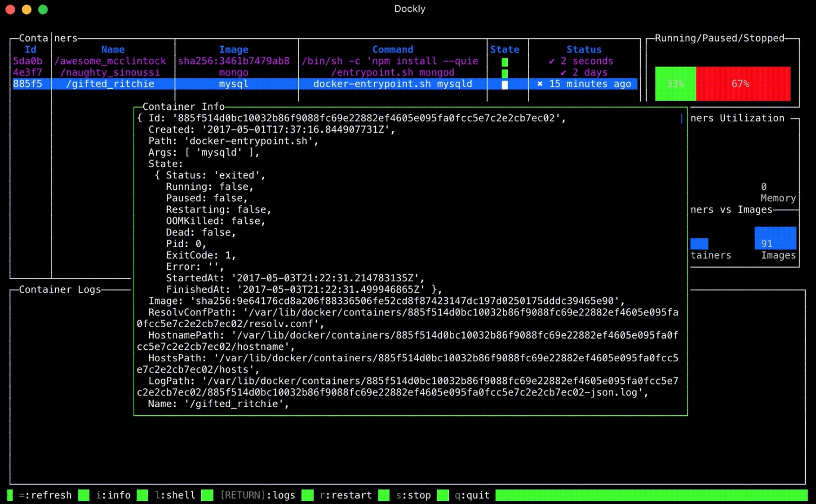
Task: Click the red 67% stopped gauge segment
Action: (x=744, y=84)
